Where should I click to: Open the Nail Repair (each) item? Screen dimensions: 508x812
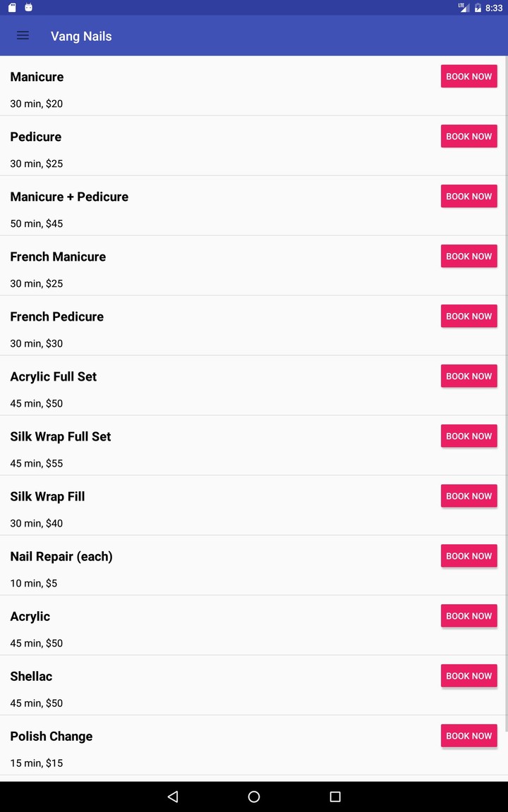(x=61, y=557)
